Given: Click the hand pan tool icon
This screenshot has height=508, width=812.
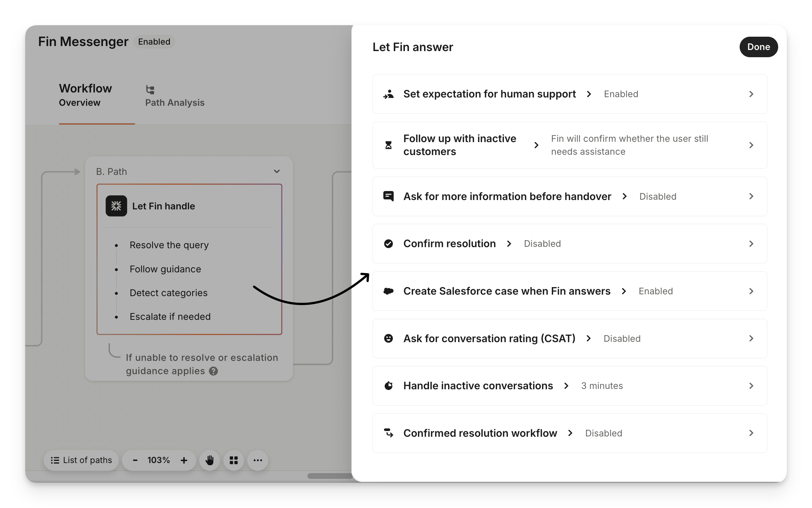Looking at the screenshot, I should (x=209, y=460).
